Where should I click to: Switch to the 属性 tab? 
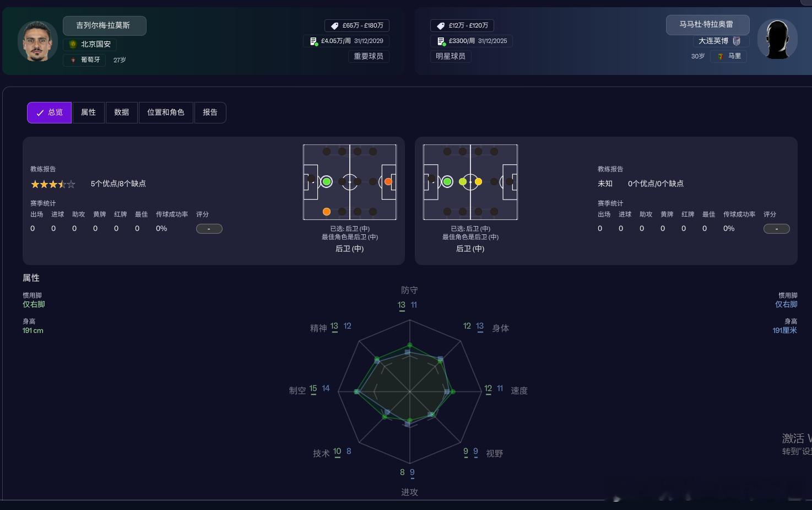pos(88,112)
